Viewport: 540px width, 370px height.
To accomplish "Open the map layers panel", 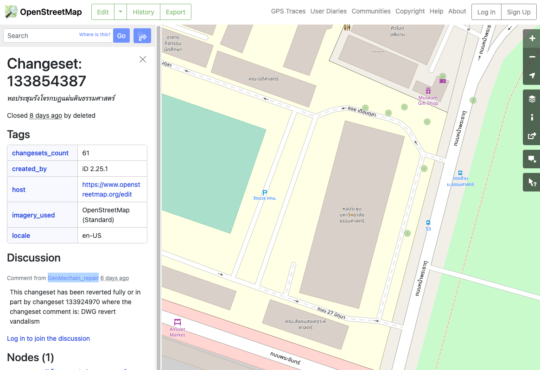I will point(532,99).
